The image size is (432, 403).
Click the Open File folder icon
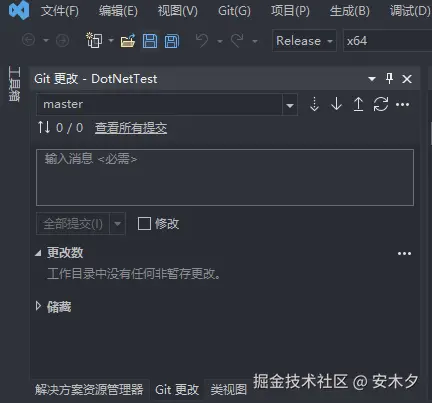(128, 41)
